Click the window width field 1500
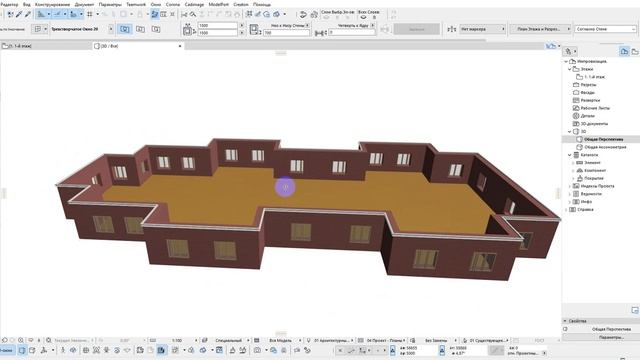 [x=218, y=25]
